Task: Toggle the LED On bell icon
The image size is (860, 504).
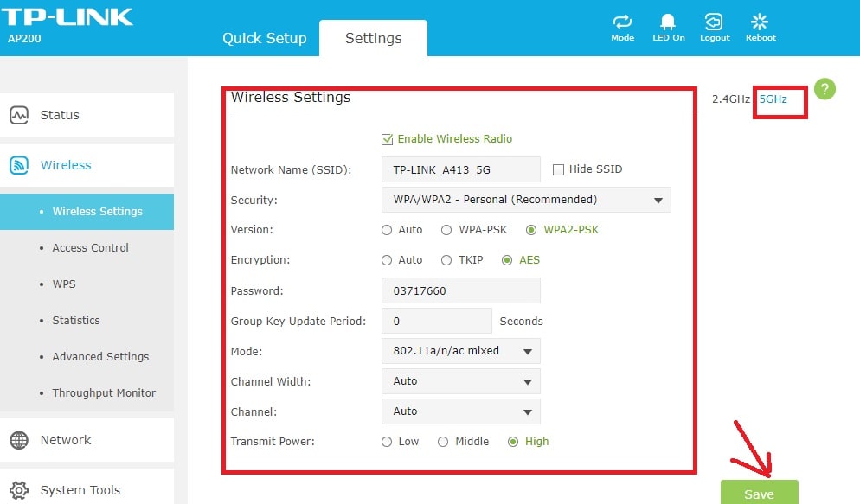Action: [668, 23]
